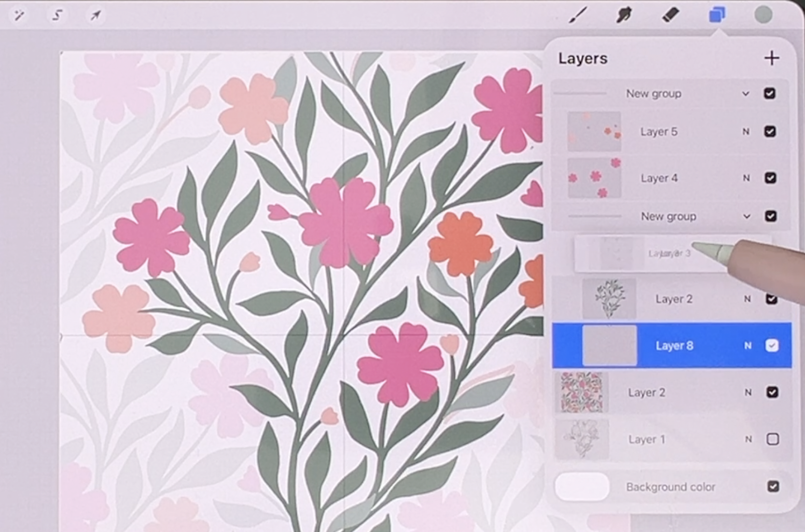Select the Eraser tool
Image resolution: width=805 pixels, height=532 pixels.
(670, 15)
